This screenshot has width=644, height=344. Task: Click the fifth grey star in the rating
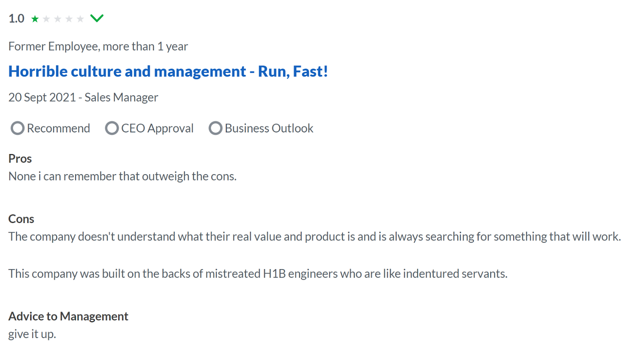coord(80,19)
